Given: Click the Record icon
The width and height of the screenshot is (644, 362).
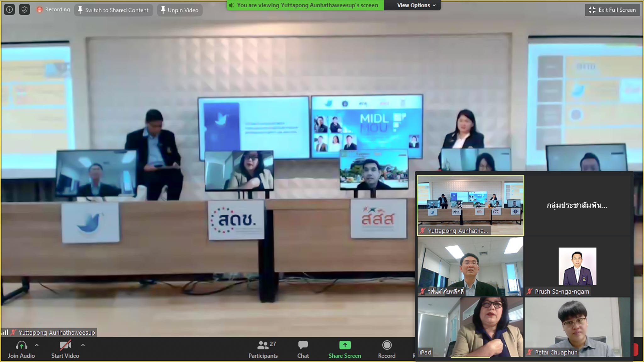Looking at the screenshot, I should 386,345.
